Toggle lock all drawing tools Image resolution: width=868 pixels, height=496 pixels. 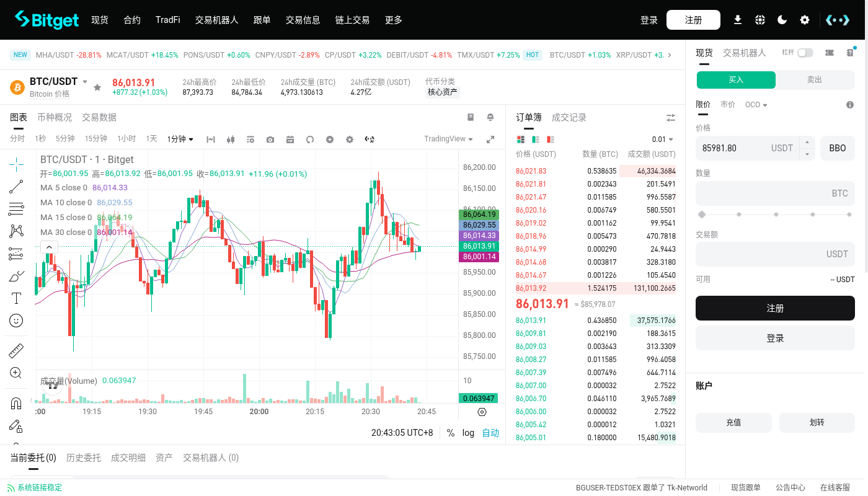point(16,426)
